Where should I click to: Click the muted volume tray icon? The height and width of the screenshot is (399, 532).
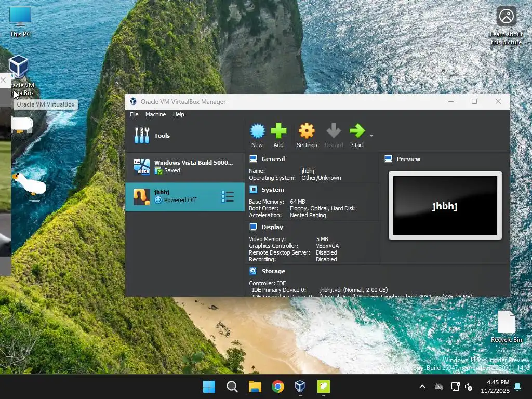pos(469,387)
